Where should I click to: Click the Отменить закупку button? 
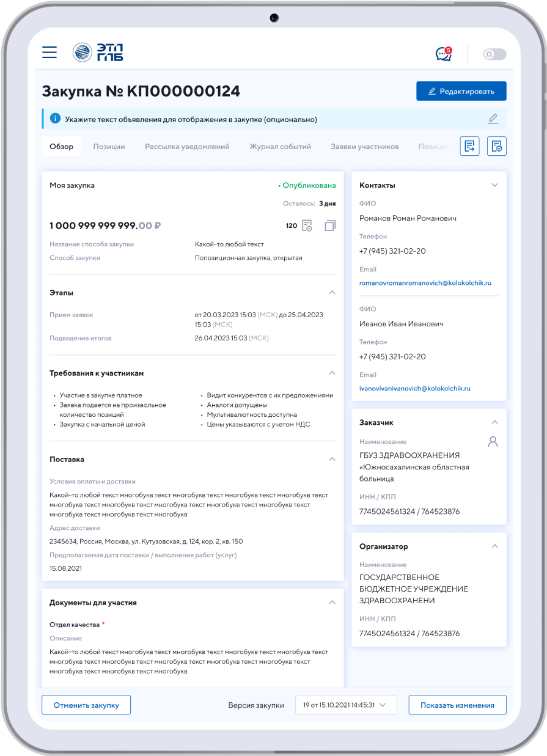click(x=86, y=705)
